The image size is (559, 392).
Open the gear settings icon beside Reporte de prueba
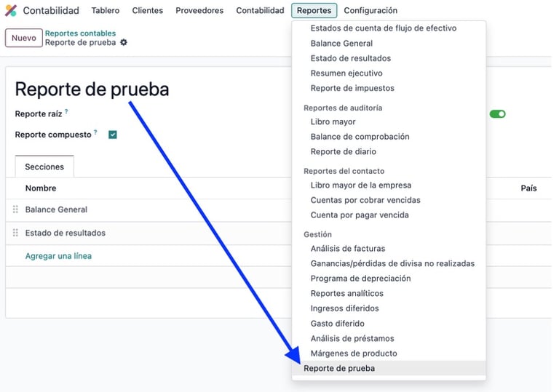pyautogui.click(x=123, y=42)
